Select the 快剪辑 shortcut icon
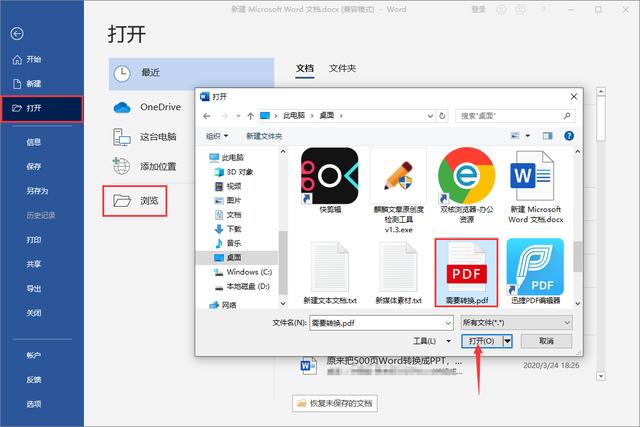 (330, 181)
